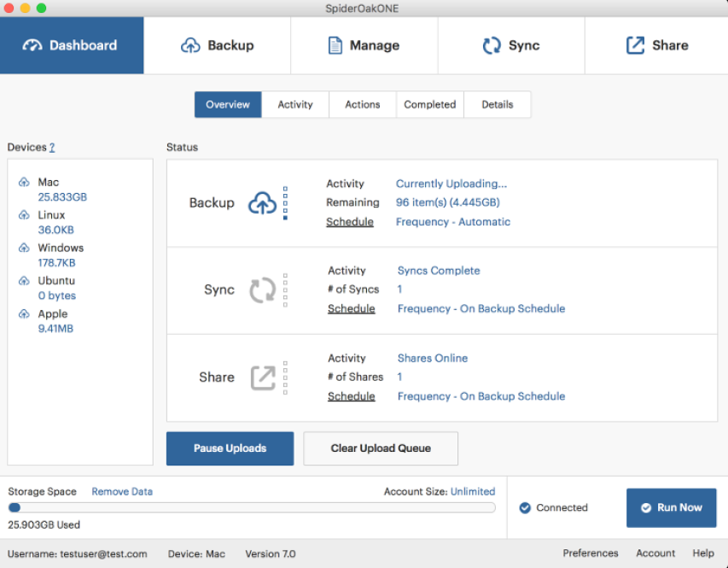The height and width of the screenshot is (568, 728).
Task: Click the Remove Data link
Action: click(x=122, y=491)
